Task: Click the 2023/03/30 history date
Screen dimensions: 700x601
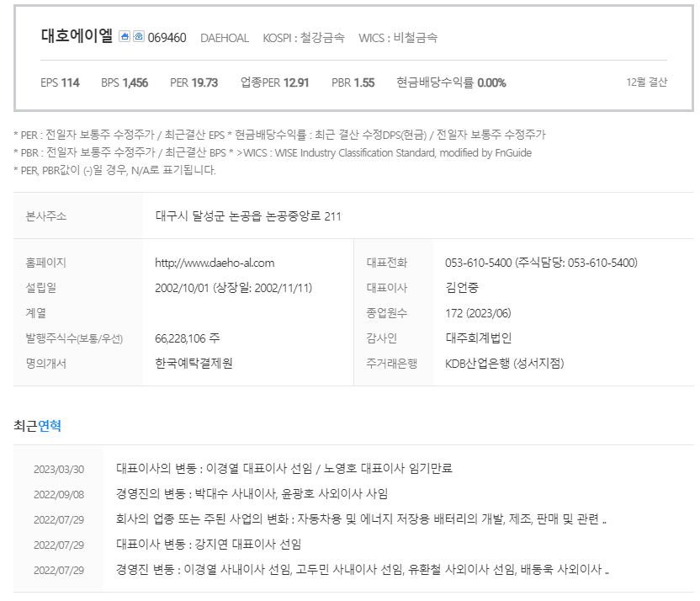Action: (x=59, y=470)
